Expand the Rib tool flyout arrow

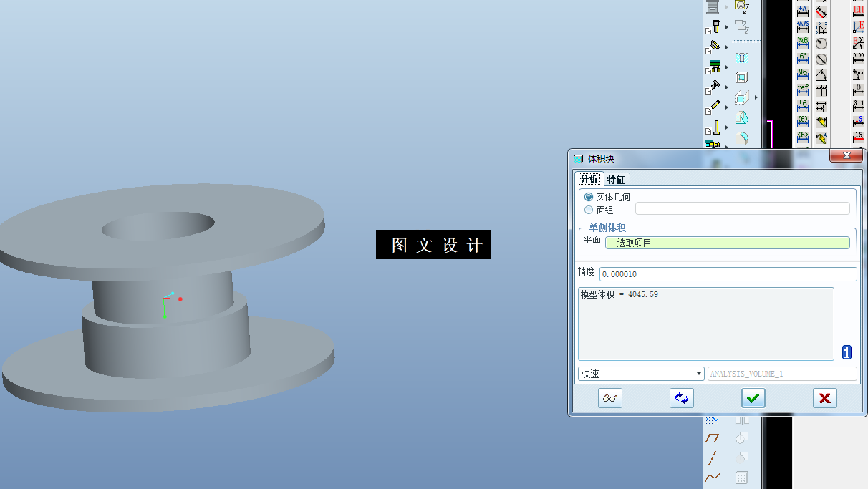[x=756, y=98]
